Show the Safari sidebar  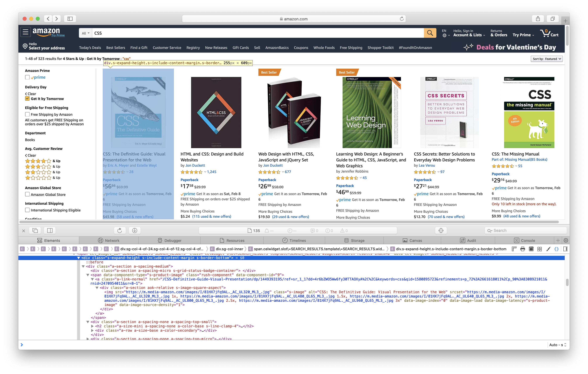(70, 19)
